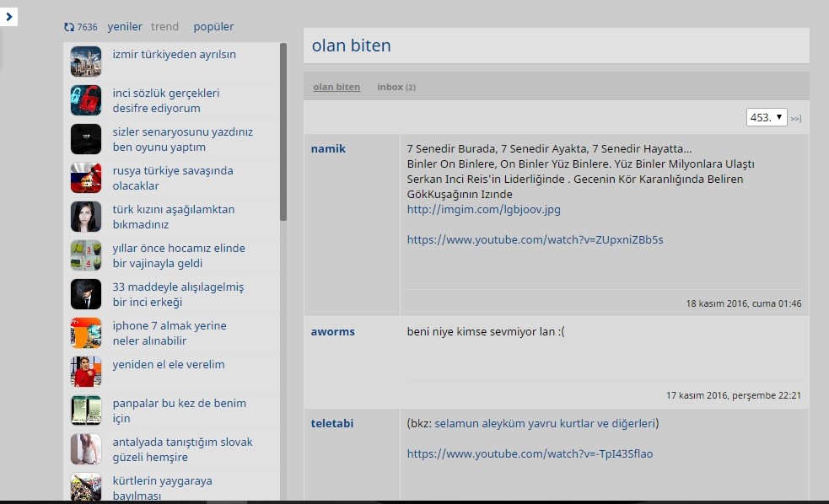Image resolution: width=829 pixels, height=504 pixels.
Task: Click thumbnail for yıllar önce hocamız topic
Action: [x=86, y=255]
